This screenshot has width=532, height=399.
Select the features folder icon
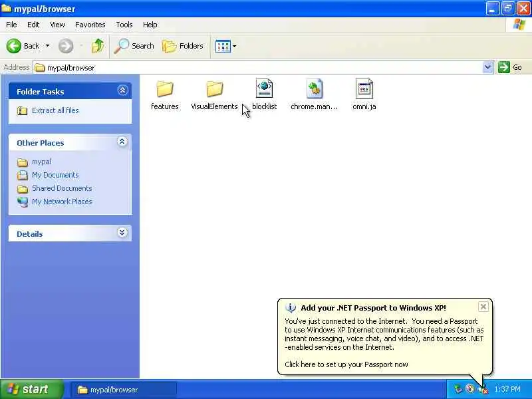165,89
